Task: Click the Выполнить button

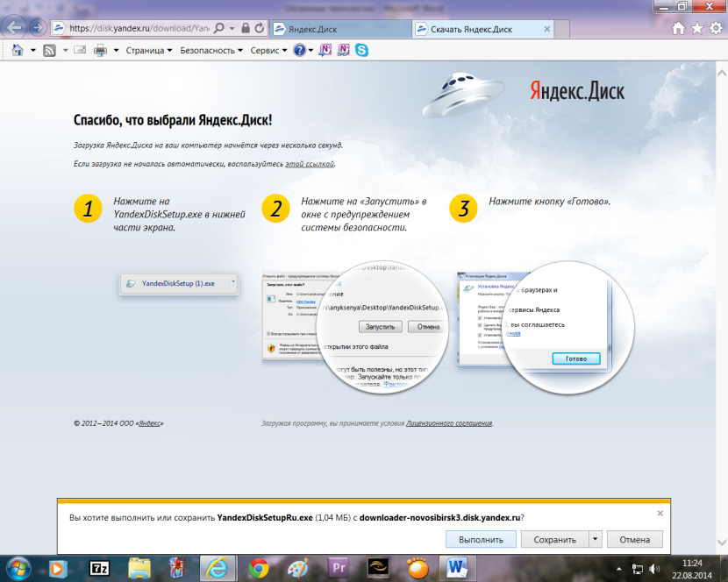Action: (481, 539)
